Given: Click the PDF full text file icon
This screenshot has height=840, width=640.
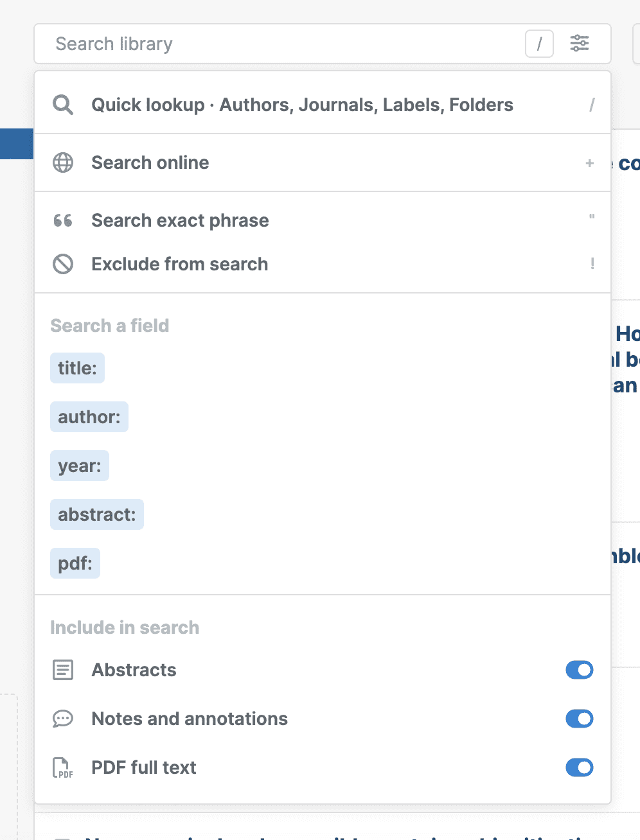Looking at the screenshot, I should (x=63, y=767).
